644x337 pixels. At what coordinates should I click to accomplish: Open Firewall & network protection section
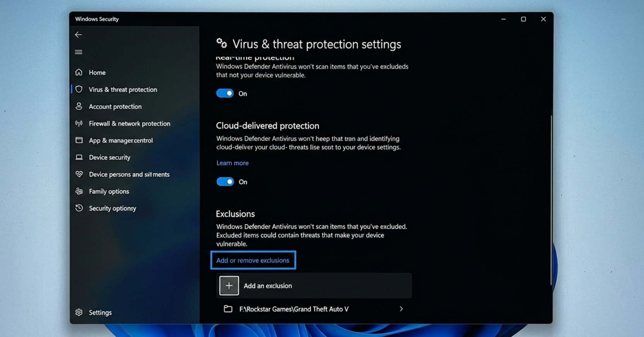coord(130,124)
